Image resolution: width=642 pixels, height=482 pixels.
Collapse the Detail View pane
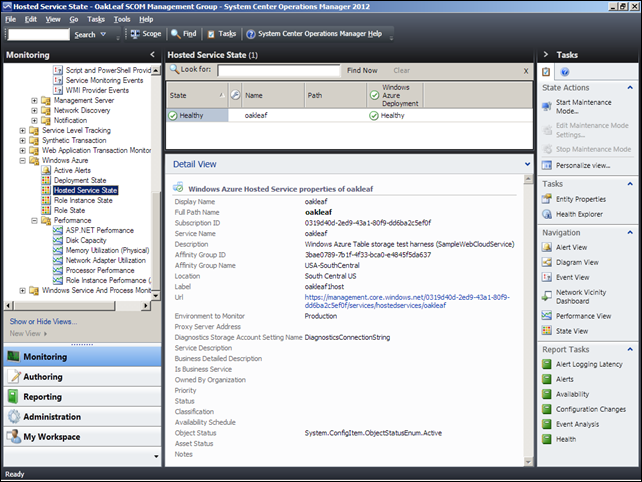(x=527, y=164)
